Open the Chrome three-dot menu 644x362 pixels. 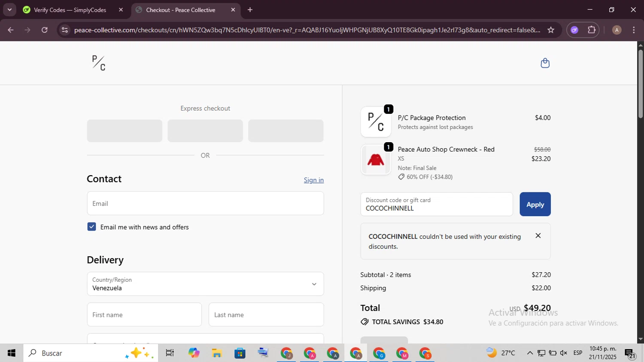634,30
